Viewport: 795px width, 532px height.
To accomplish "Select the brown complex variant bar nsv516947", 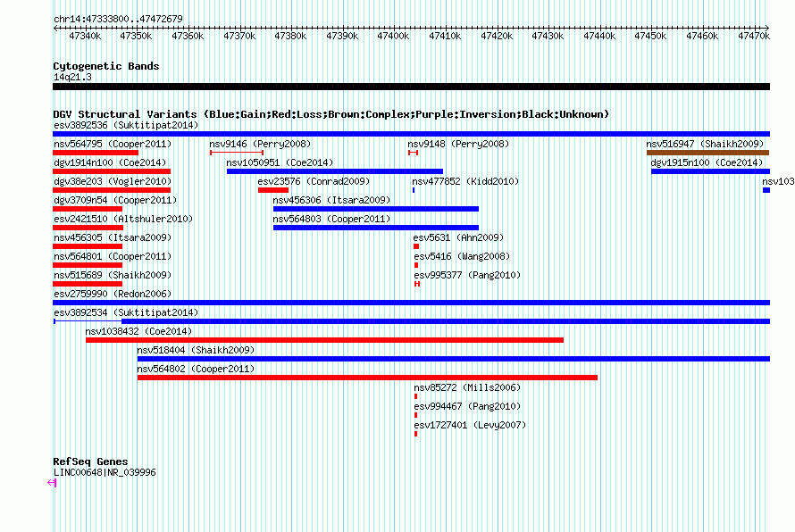I will coord(707,153).
